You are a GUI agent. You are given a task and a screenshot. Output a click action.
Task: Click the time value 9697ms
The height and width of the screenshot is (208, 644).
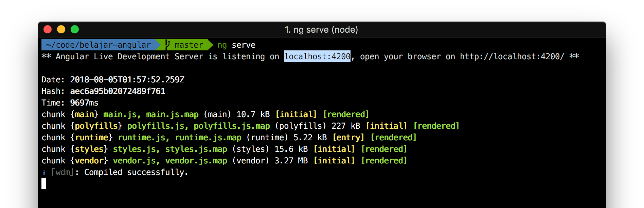point(84,103)
